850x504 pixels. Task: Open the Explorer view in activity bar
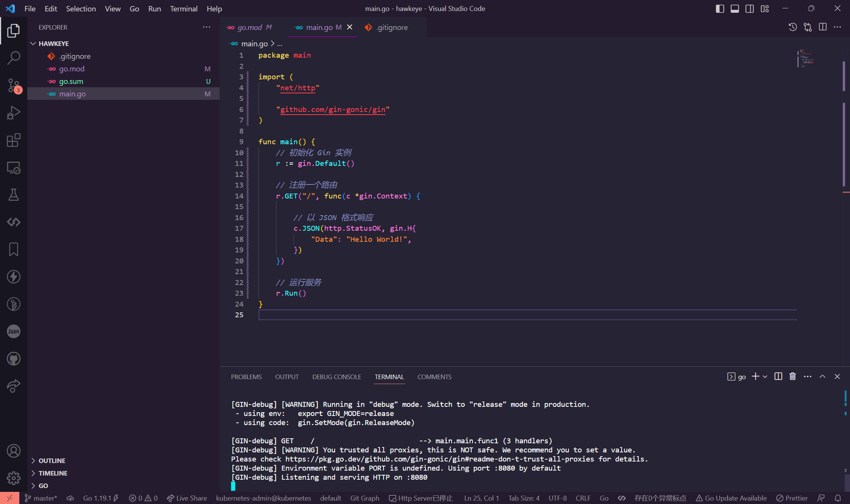click(x=14, y=31)
